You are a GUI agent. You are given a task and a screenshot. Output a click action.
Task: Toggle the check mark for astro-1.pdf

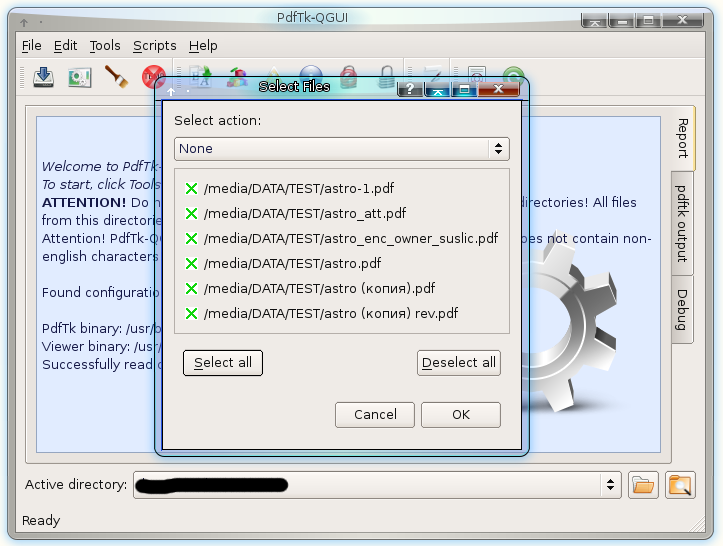click(191, 189)
